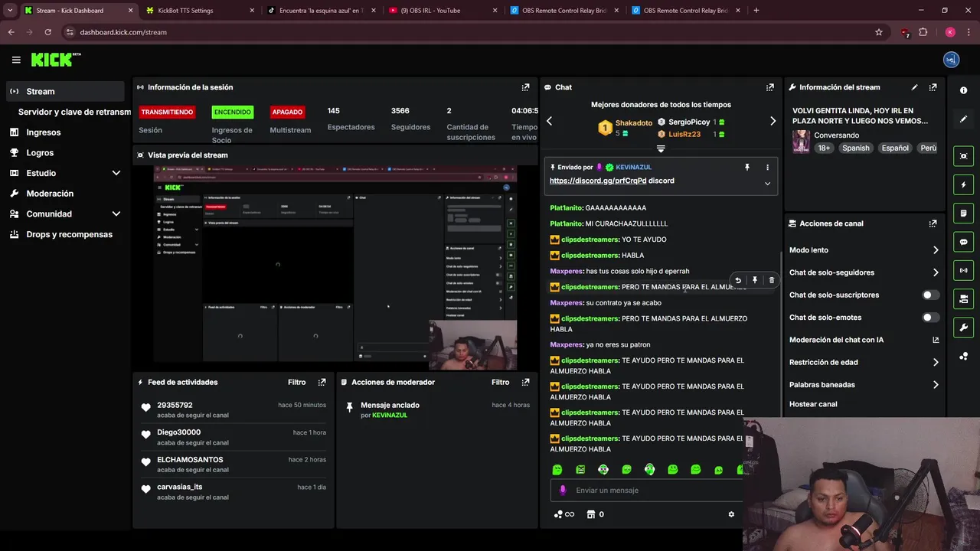Click the stream preview thumbnail
Screen dimensions: 980x551
335,268
